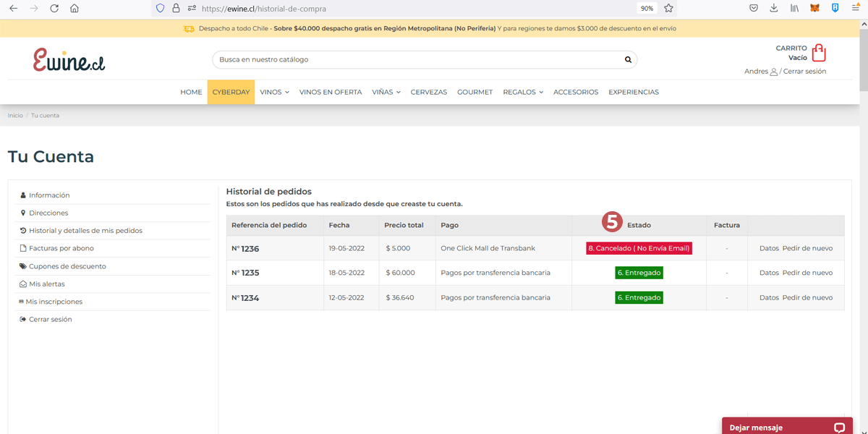Expand the Viñas dropdown menu

(386, 92)
